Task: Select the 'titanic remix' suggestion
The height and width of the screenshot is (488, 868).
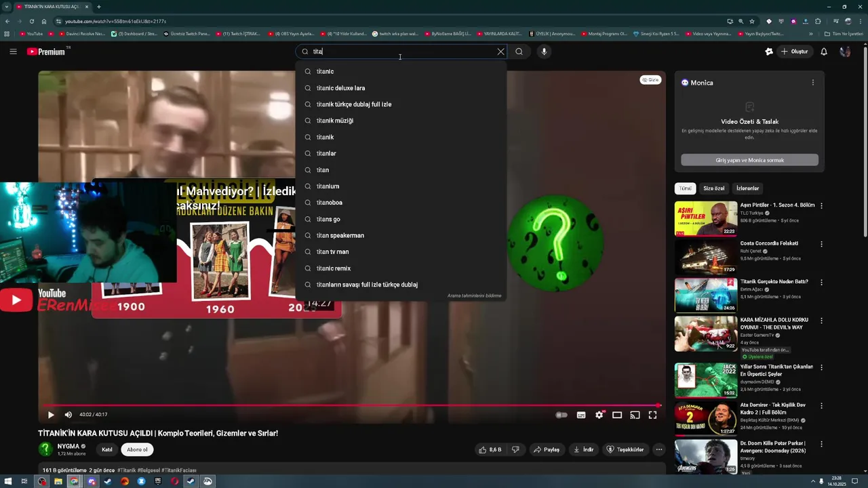Action: (401, 268)
